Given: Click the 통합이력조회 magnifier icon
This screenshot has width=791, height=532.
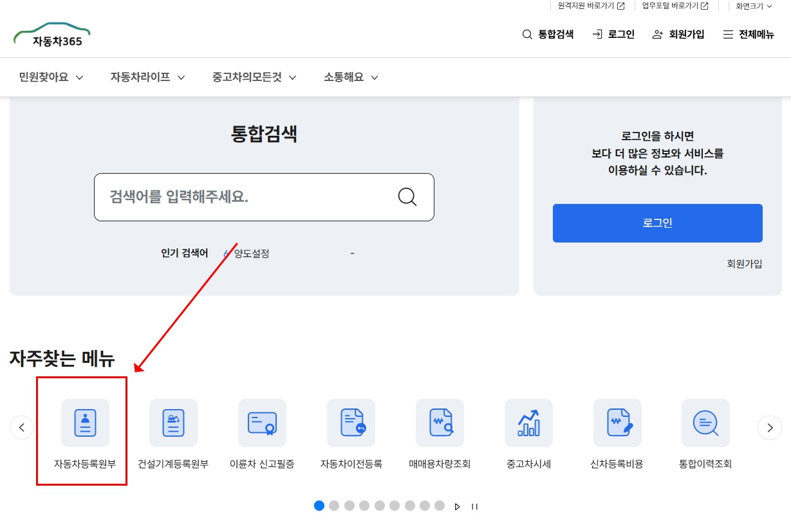Looking at the screenshot, I should 705,423.
